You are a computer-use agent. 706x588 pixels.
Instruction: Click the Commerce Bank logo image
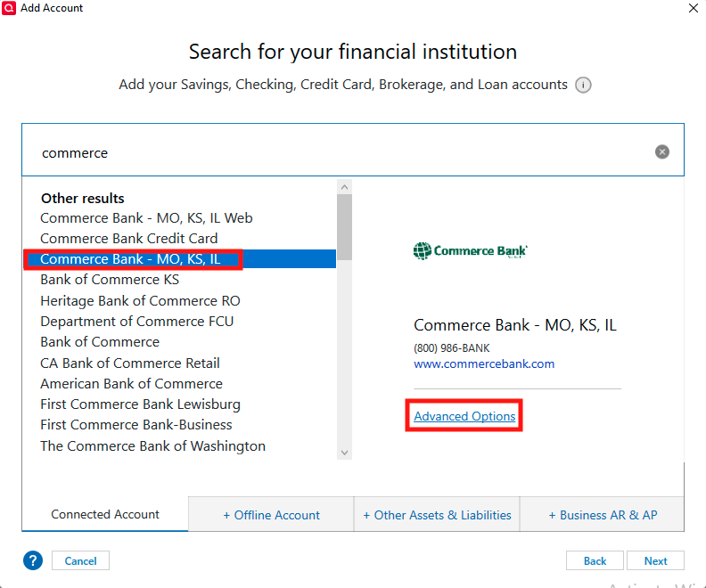(470, 250)
